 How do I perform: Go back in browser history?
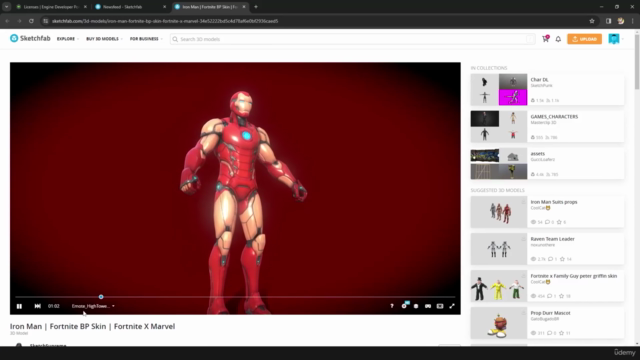click(x=7, y=21)
